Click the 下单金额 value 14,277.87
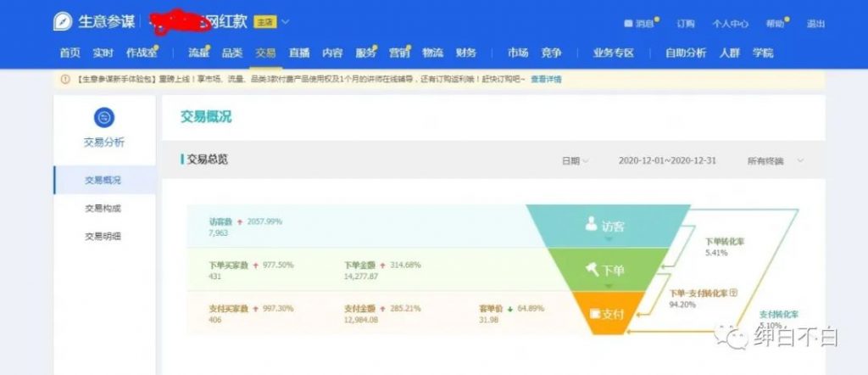This screenshot has height=375, width=868. [361, 276]
